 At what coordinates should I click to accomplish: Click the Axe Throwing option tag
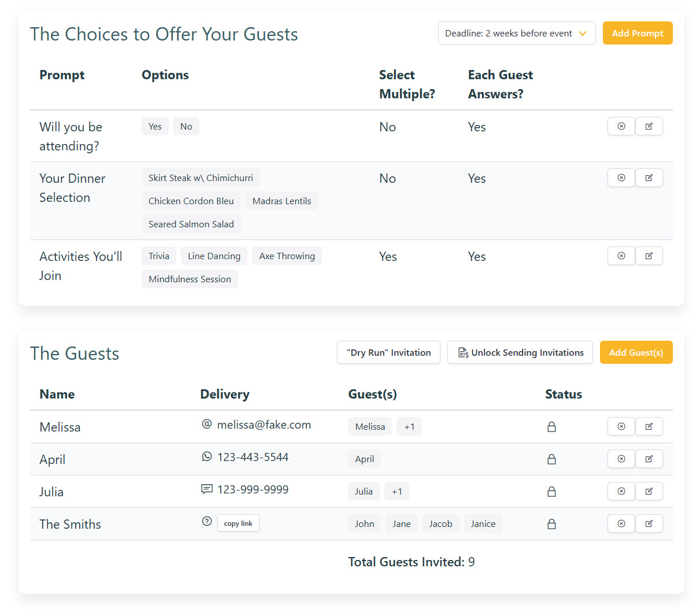click(287, 256)
